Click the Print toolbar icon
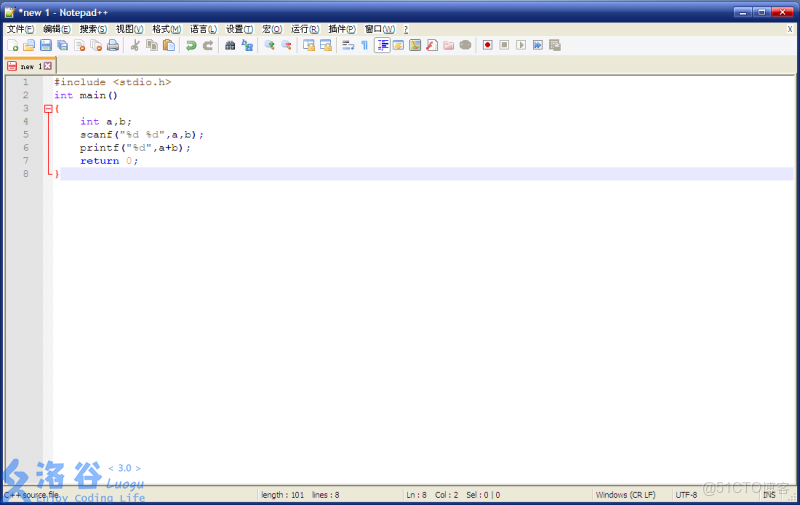Viewport: 800px width, 505px height. click(113, 45)
